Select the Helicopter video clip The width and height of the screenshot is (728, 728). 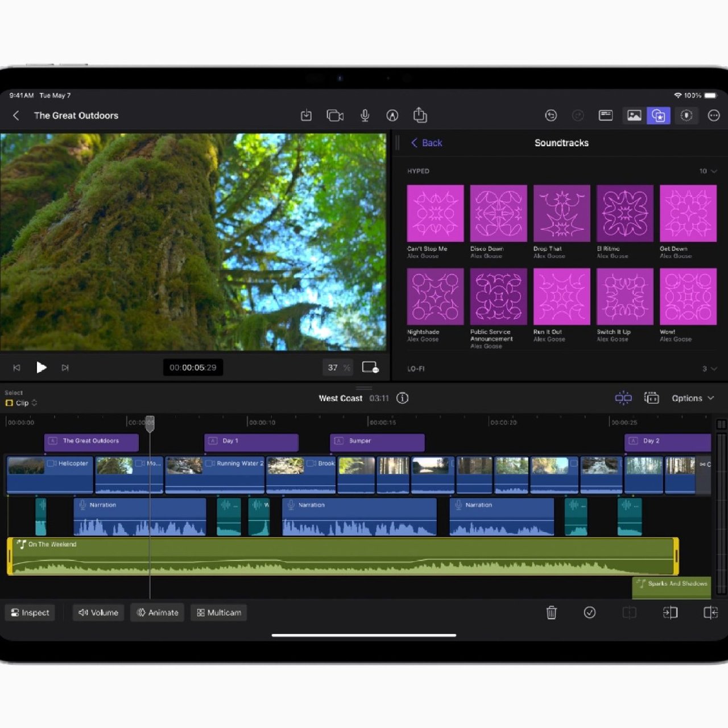(50, 474)
